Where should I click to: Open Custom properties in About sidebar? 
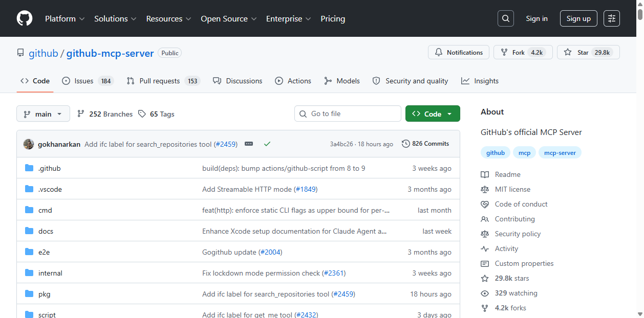[517, 263]
